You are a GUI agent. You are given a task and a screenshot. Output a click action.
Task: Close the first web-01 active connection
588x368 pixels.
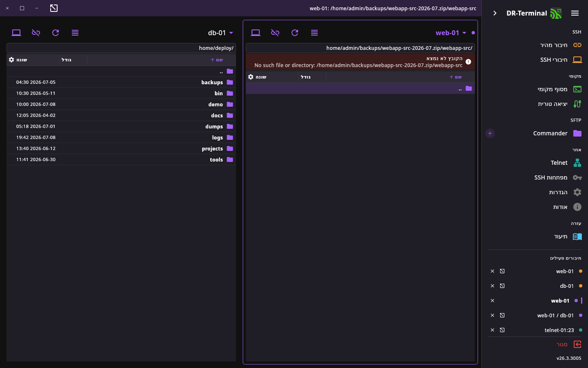[492, 271]
